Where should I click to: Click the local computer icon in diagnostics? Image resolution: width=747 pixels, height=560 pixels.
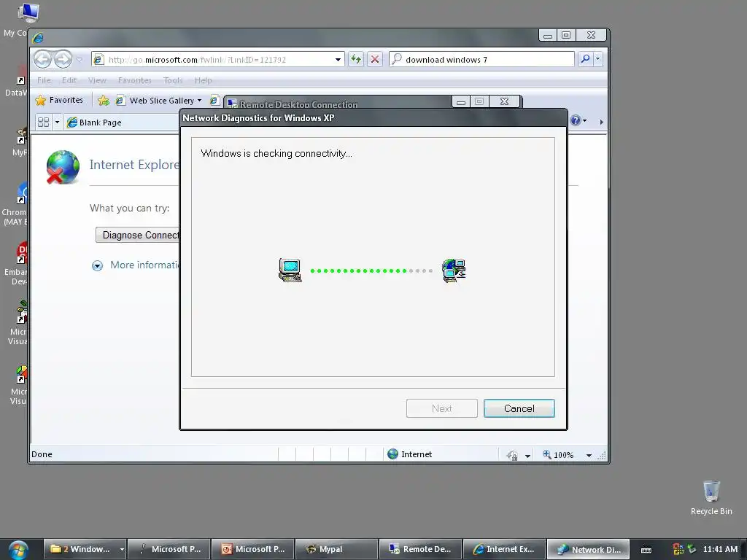[x=290, y=270]
